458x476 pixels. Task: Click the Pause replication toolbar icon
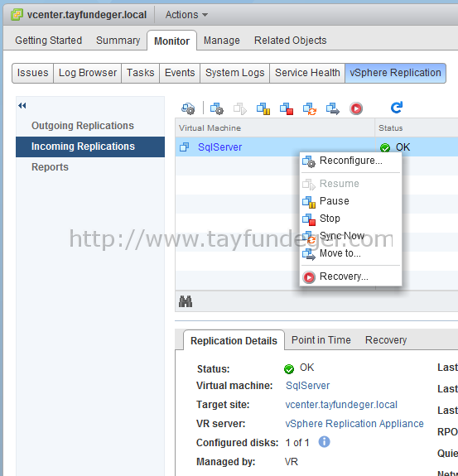pos(263,108)
